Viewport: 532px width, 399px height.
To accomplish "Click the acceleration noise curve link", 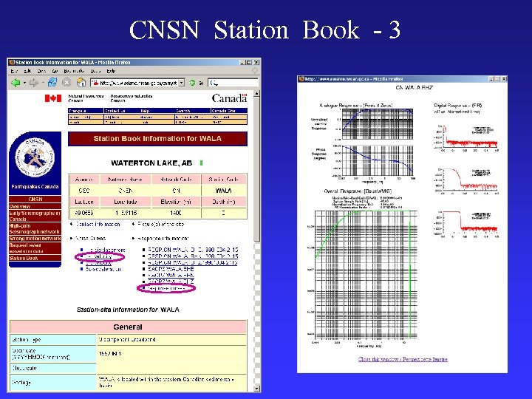I will pyautogui.click(x=103, y=269).
